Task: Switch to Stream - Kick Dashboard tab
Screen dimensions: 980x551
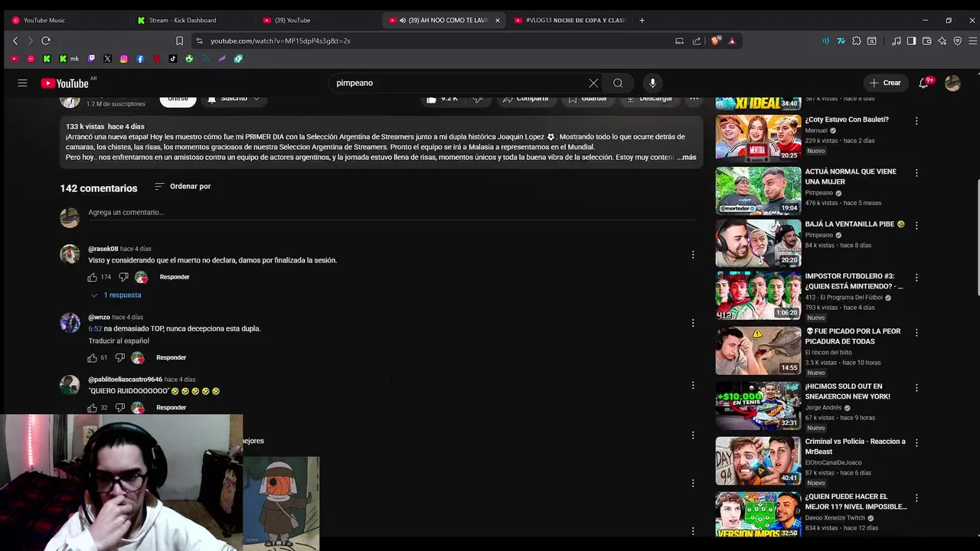Action: point(190,20)
